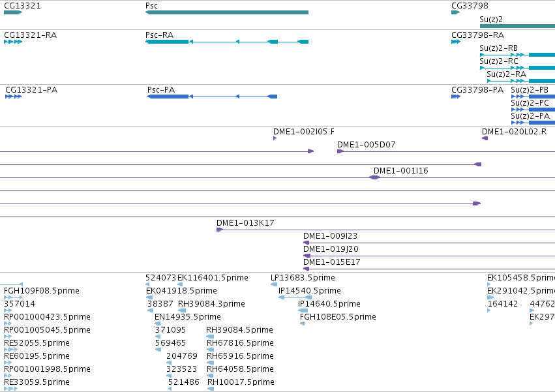Click the CG13321 gene arrow
Viewport: 555px width, 392px height.
click(x=13, y=12)
